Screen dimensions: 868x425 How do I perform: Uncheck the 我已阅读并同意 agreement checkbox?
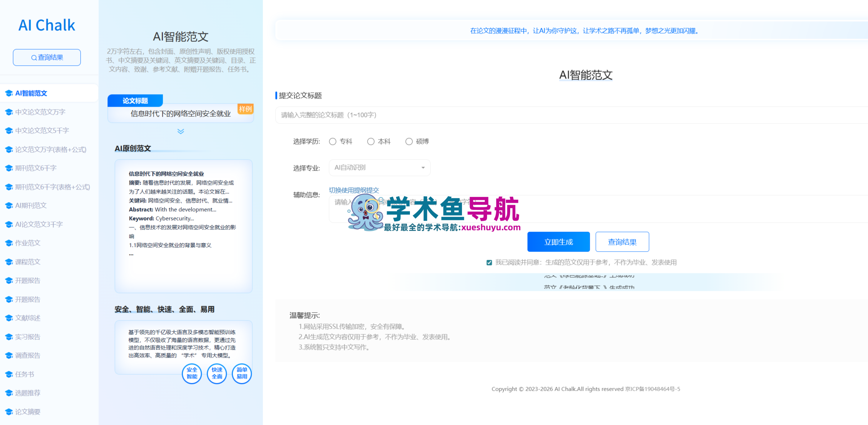[489, 263]
